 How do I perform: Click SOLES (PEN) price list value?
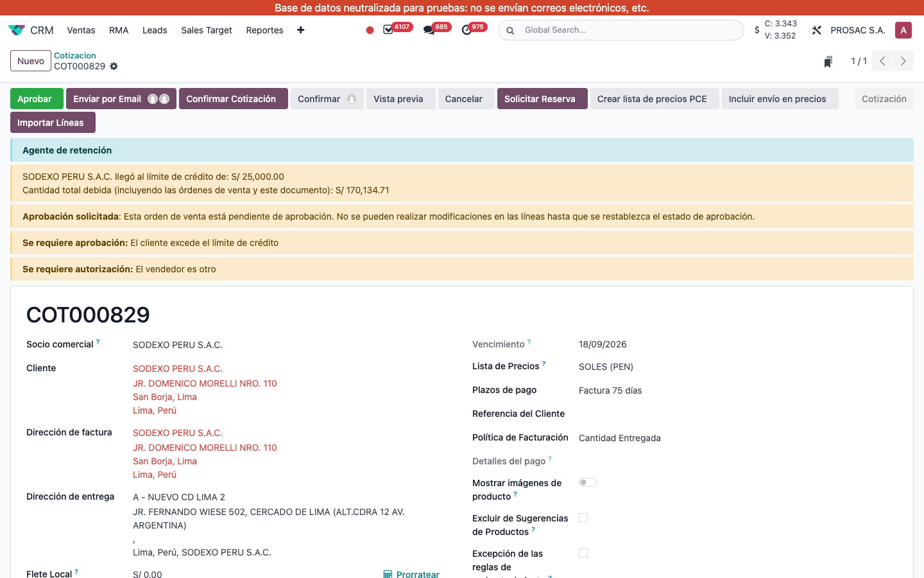[606, 367]
